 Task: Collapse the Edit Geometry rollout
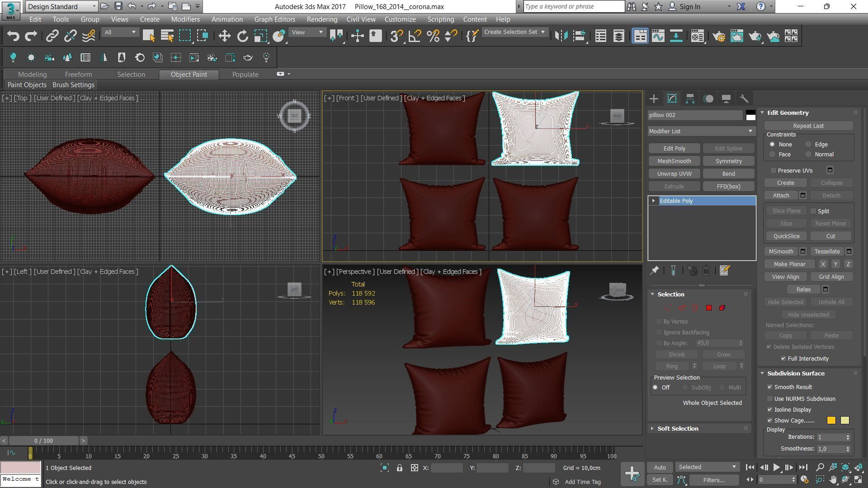tap(788, 113)
